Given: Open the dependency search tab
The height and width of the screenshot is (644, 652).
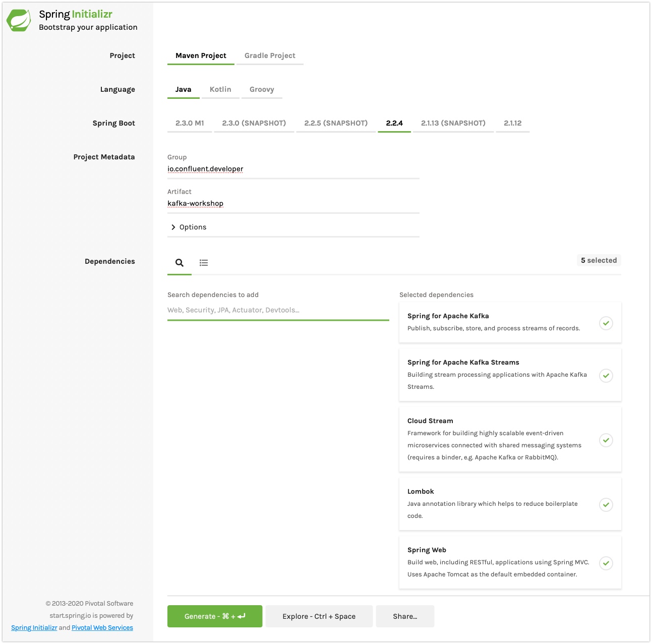Looking at the screenshot, I should coord(180,263).
